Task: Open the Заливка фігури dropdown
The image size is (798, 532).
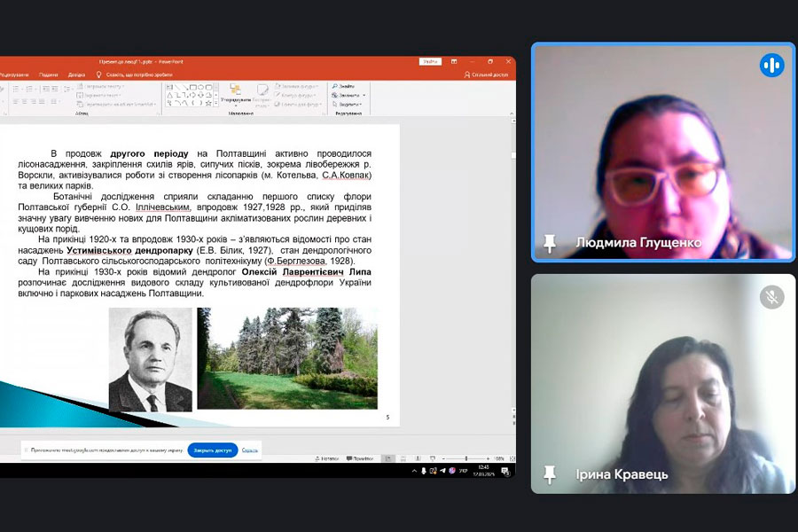Action: click(297, 87)
